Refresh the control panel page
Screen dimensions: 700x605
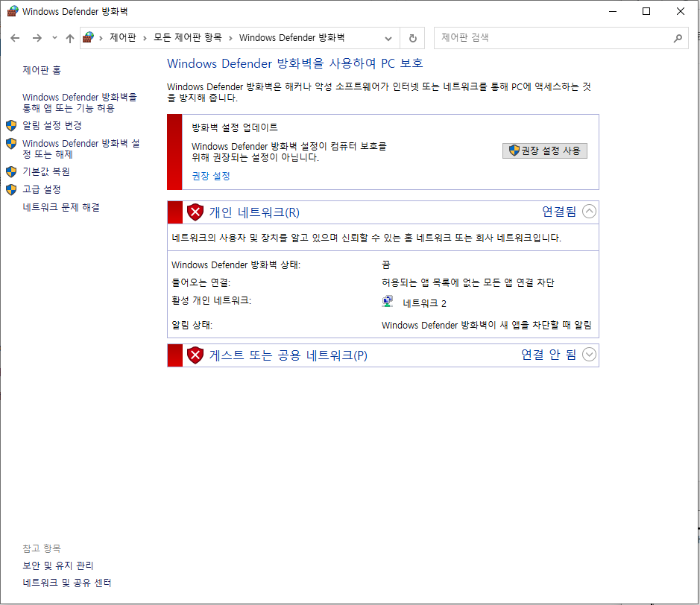click(x=412, y=38)
